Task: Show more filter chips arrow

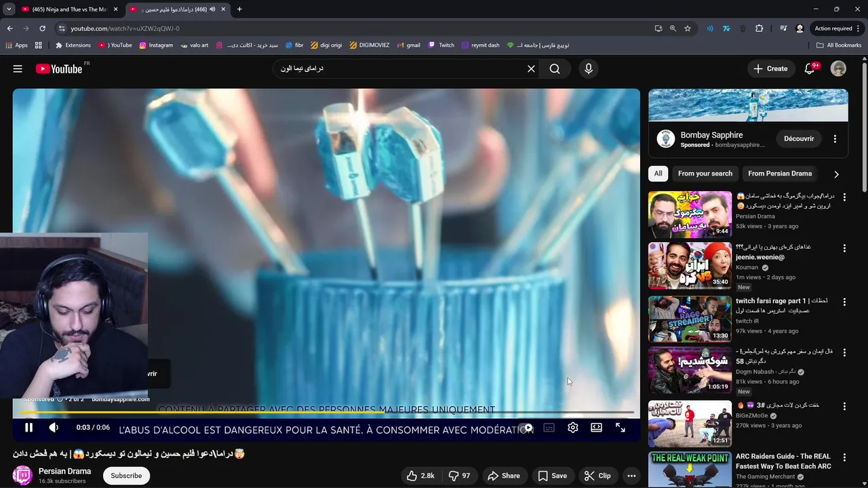Action: click(x=836, y=174)
